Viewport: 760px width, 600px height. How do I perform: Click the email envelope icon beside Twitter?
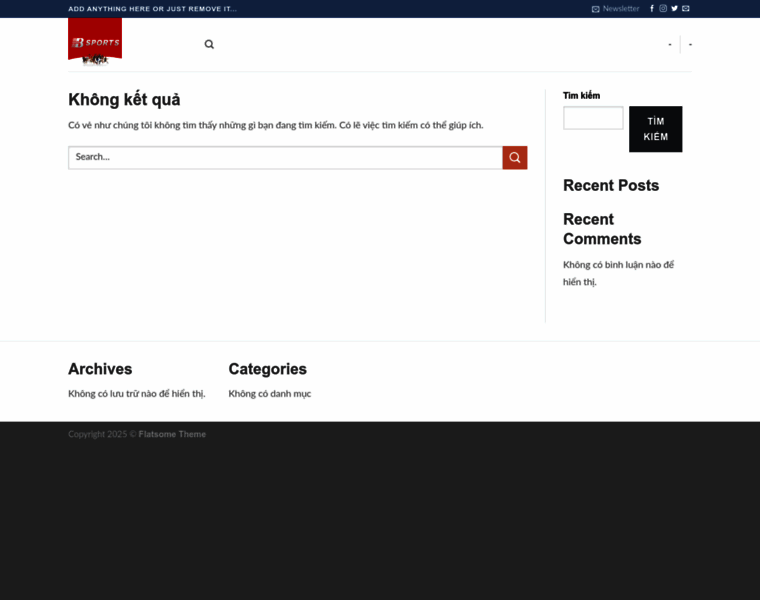pyautogui.click(x=686, y=8)
